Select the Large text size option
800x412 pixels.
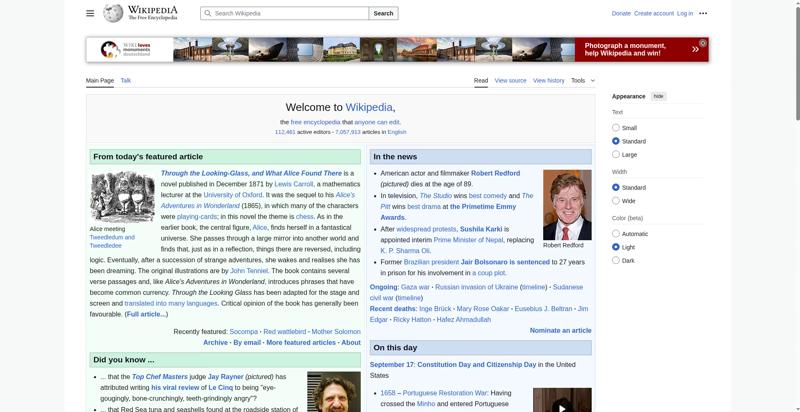[x=616, y=154]
